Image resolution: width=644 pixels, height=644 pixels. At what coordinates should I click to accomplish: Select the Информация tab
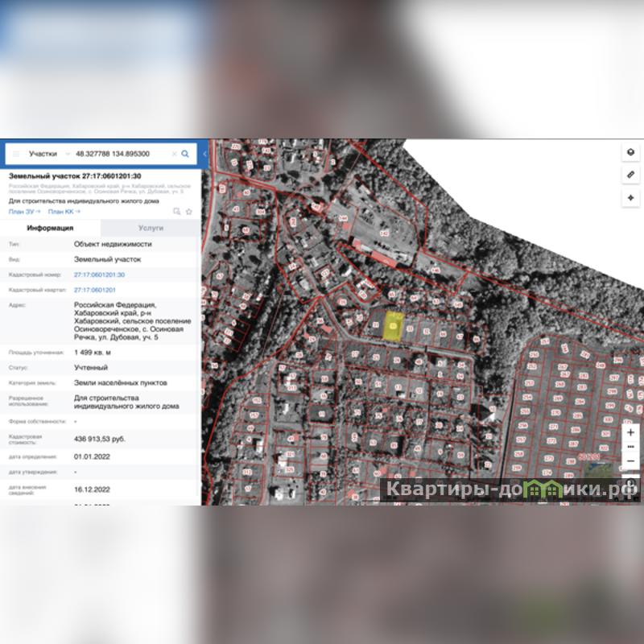50,228
